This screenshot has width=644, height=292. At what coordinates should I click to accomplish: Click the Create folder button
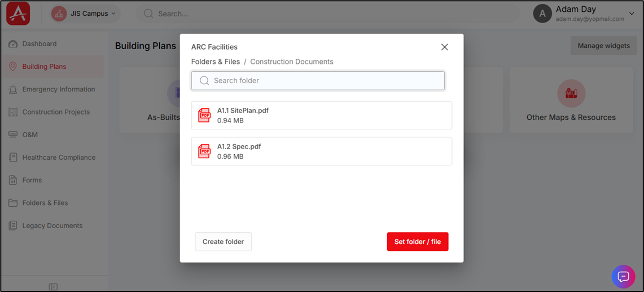(x=223, y=242)
